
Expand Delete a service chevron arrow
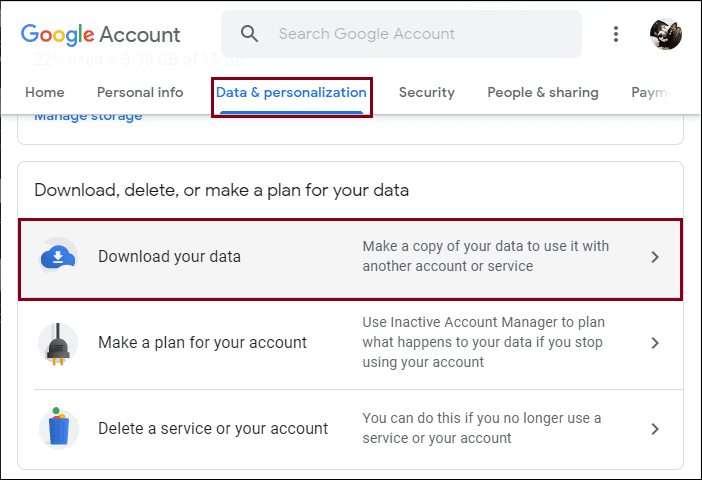(655, 429)
